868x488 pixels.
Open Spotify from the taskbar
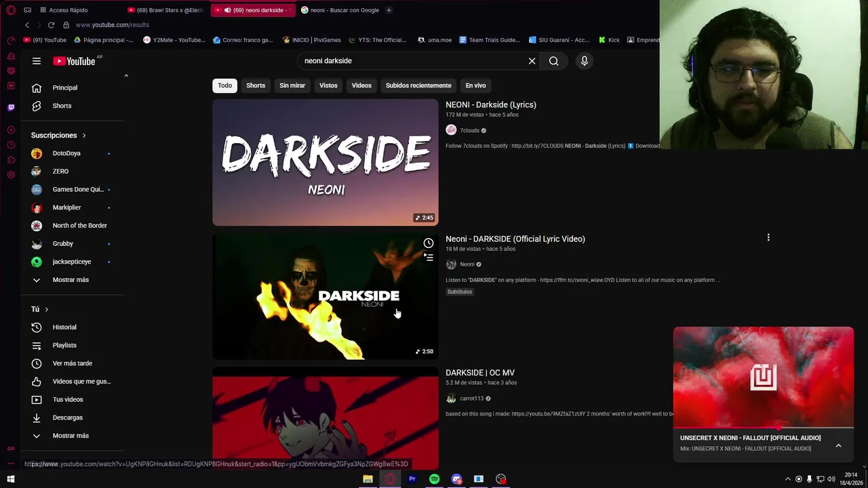(x=434, y=479)
